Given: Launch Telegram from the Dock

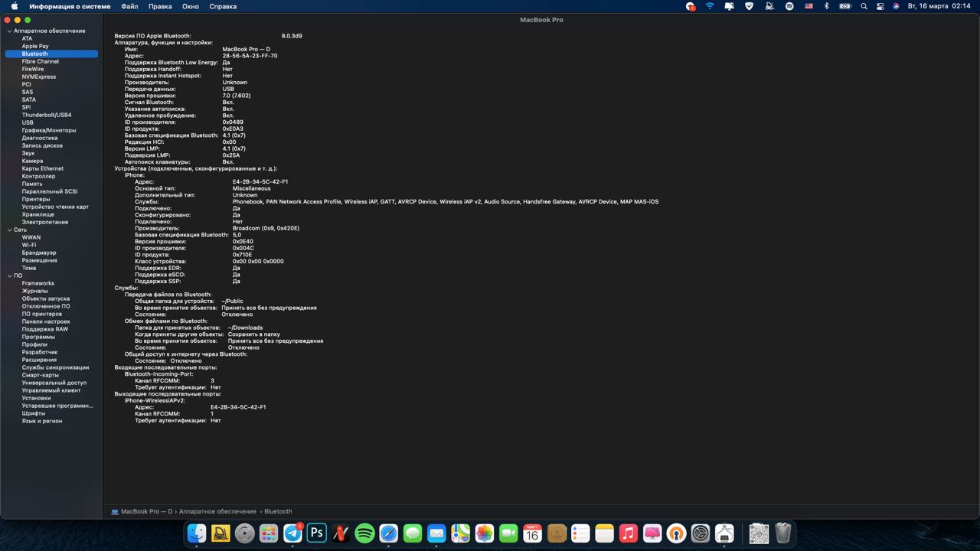Looking at the screenshot, I should click(x=292, y=533).
